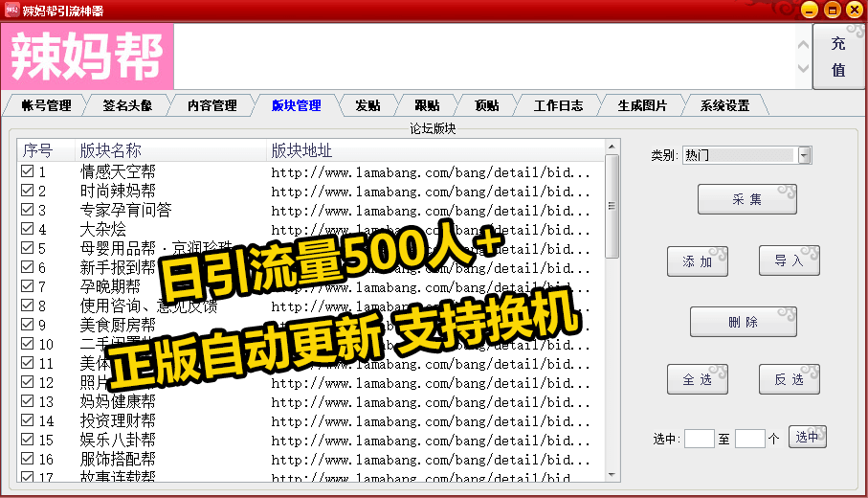Focus the range end field after 至
The height and width of the screenshot is (498, 868).
[750, 439]
